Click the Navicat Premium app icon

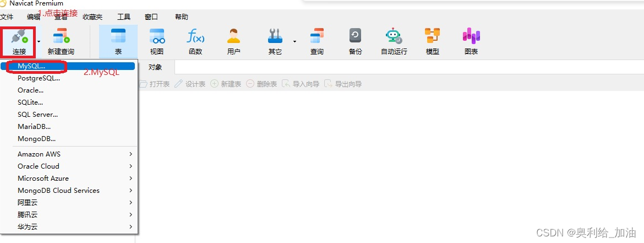[3, 3]
